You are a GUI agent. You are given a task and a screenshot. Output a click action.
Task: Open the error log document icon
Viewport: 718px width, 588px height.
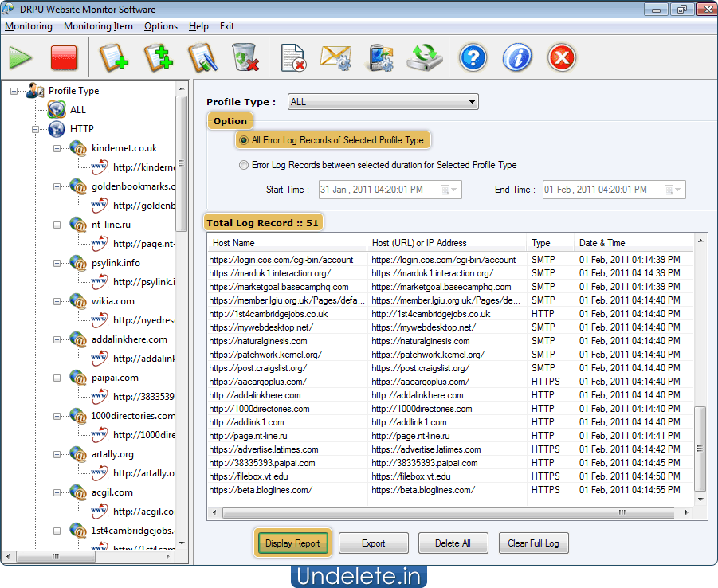(293, 57)
